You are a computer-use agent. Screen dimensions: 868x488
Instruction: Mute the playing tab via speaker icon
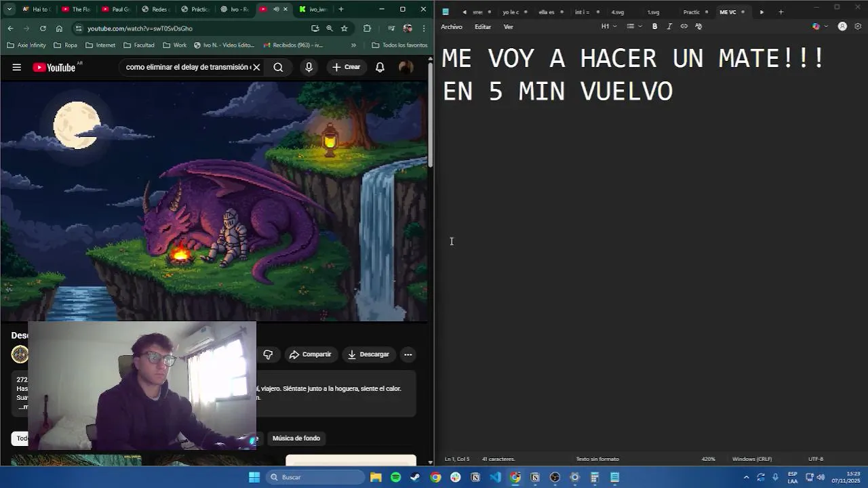coord(276,9)
